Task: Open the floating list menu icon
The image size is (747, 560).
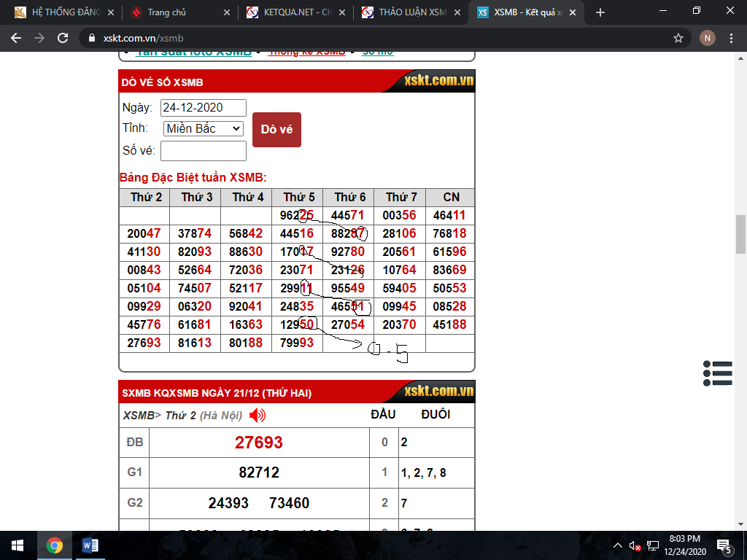Action: [718, 373]
